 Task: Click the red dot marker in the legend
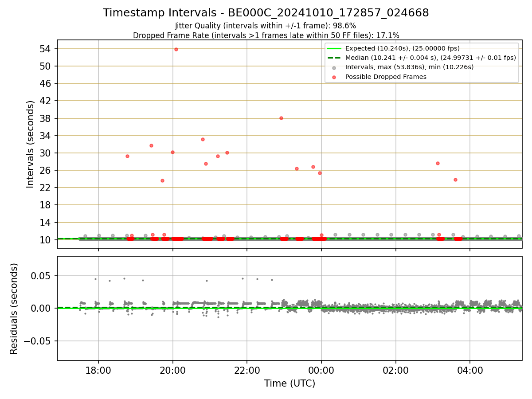(334, 77)
